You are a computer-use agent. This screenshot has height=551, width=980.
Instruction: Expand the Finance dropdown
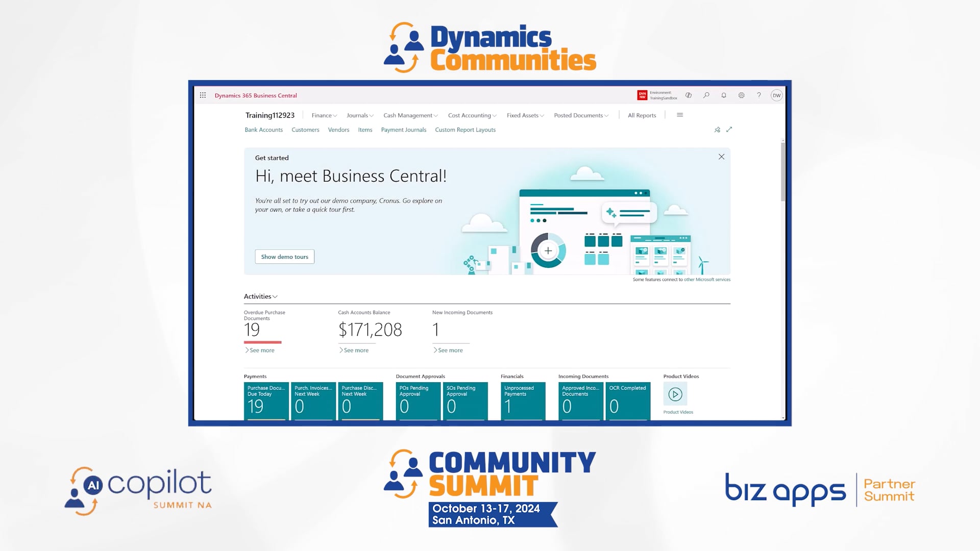[x=324, y=115]
